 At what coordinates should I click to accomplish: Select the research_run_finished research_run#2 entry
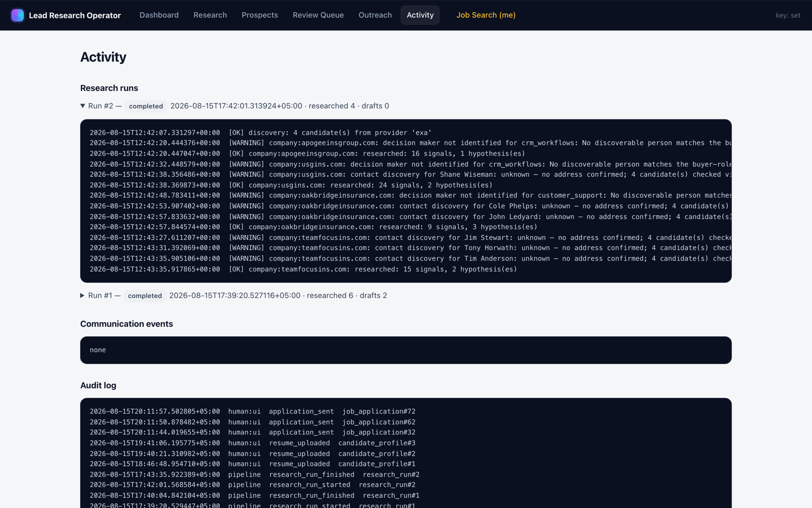tap(254, 474)
